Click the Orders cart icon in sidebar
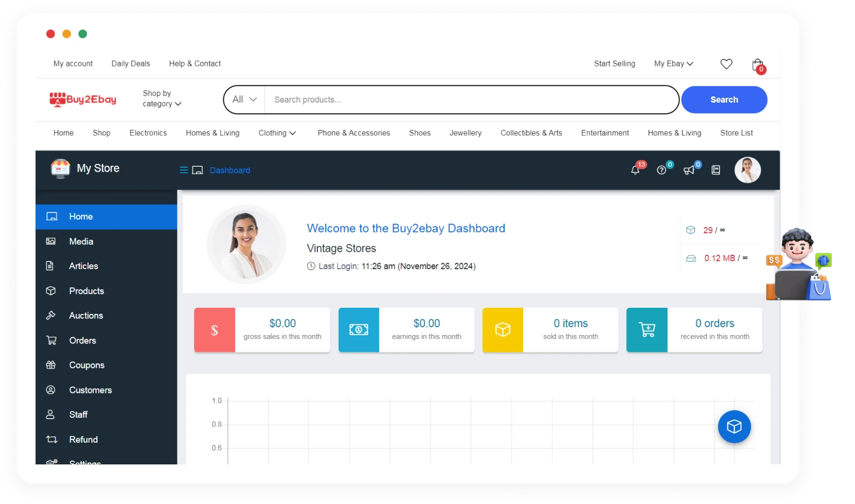 pyautogui.click(x=51, y=340)
